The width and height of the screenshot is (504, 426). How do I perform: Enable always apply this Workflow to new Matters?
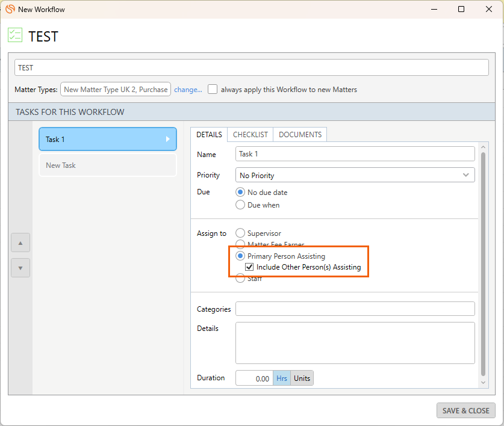213,89
